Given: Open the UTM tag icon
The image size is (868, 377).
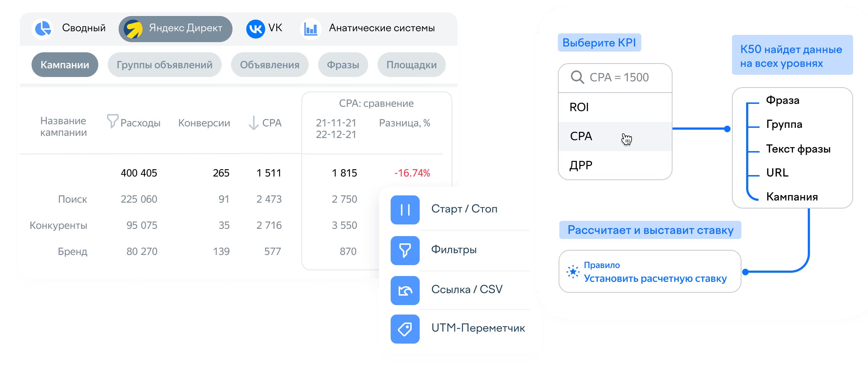Looking at the screenshot, I should coord(405,329).
